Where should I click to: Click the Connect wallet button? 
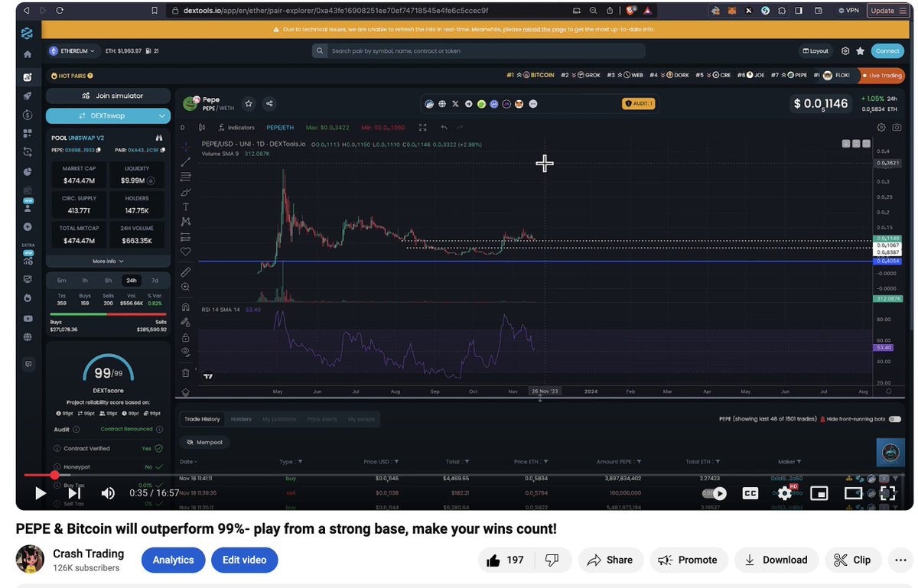887,51
